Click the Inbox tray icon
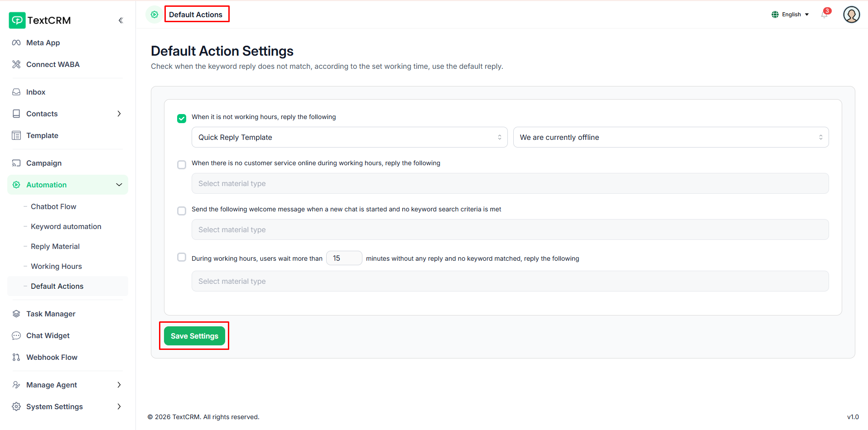This screenshot has height=430, width=868. [x=16, y=92]
